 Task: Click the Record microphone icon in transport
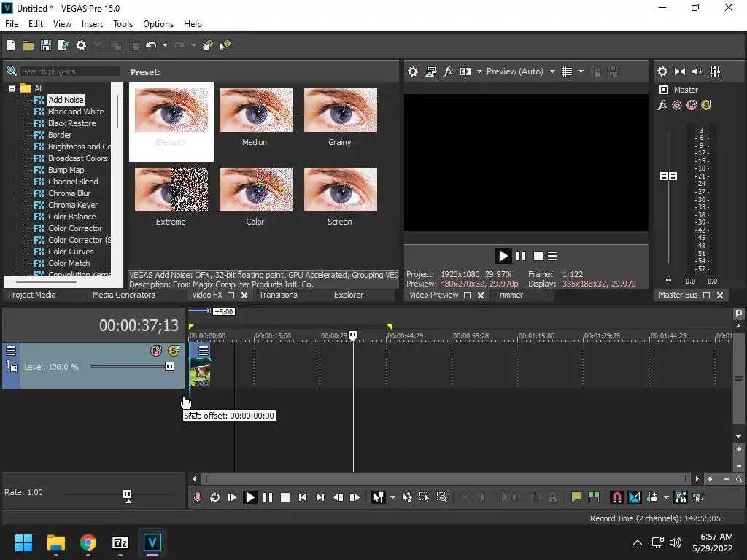tap(197, 497)
